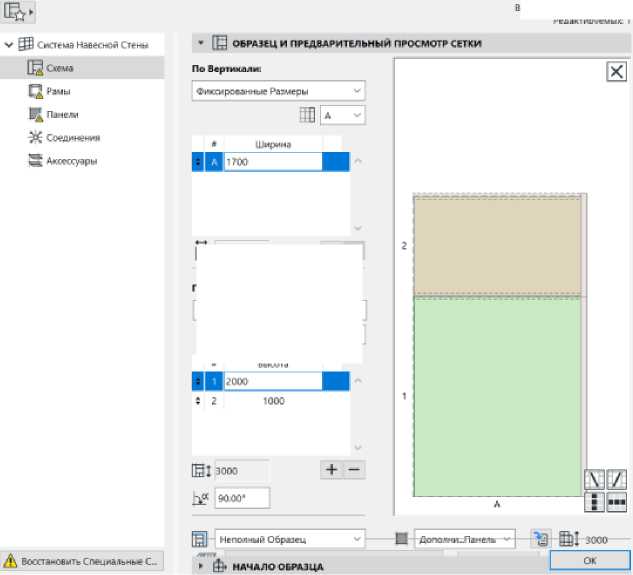This screenshot has height=575, width=633.
Task: Click the Рамы frame icon
Action: pyautogui.click(x=35, y=91)
